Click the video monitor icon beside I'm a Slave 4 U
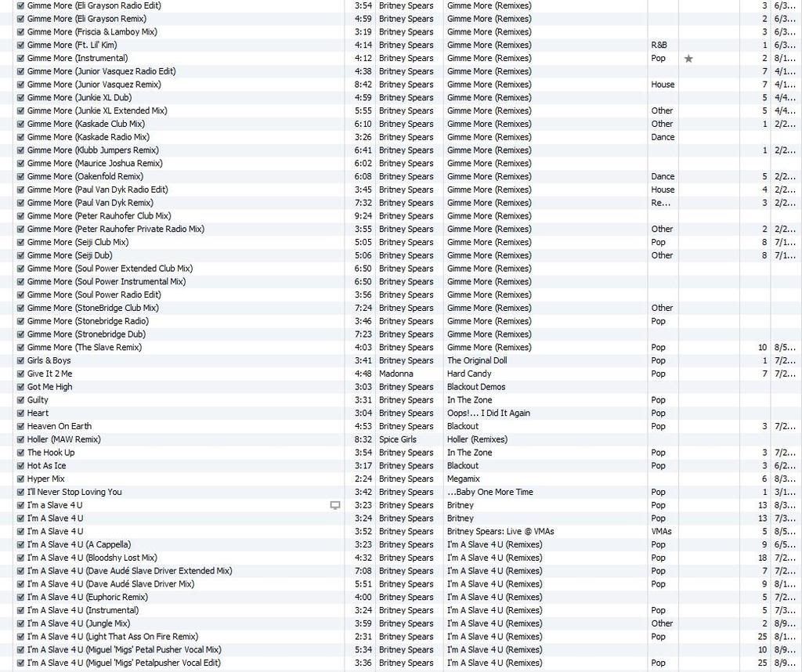802x672 pixels. (335, 505)
